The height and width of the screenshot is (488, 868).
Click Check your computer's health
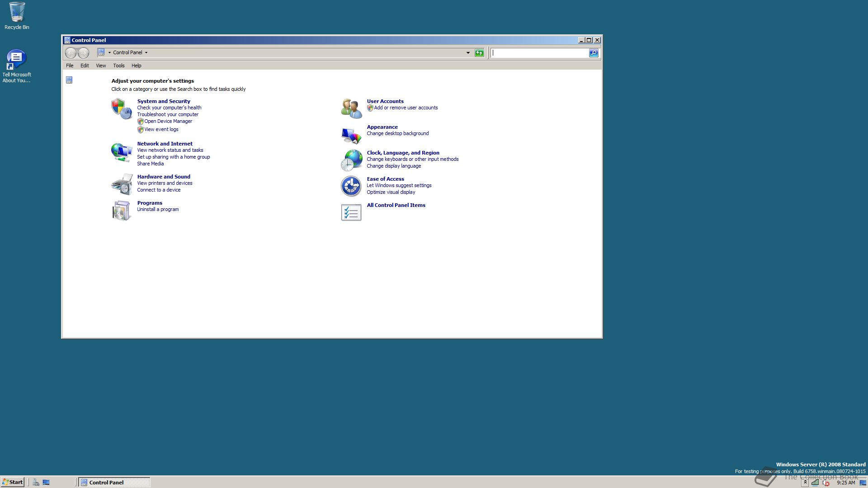[x=169, y=108]
